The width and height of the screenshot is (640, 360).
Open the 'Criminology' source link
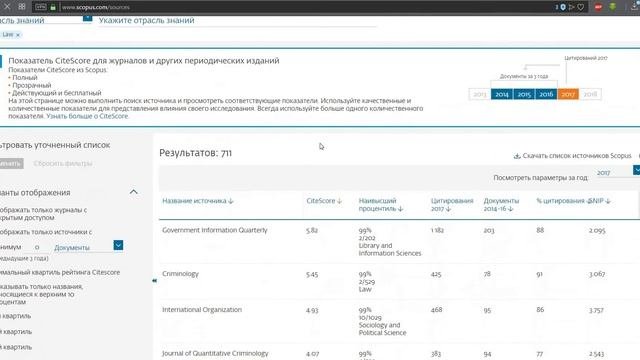coord(180,274)
